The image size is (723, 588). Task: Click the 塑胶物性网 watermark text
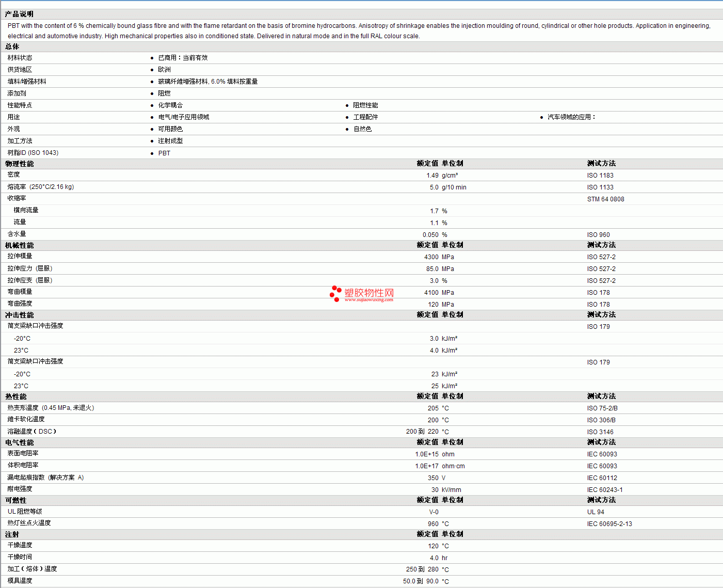click(x=369, y=292)
